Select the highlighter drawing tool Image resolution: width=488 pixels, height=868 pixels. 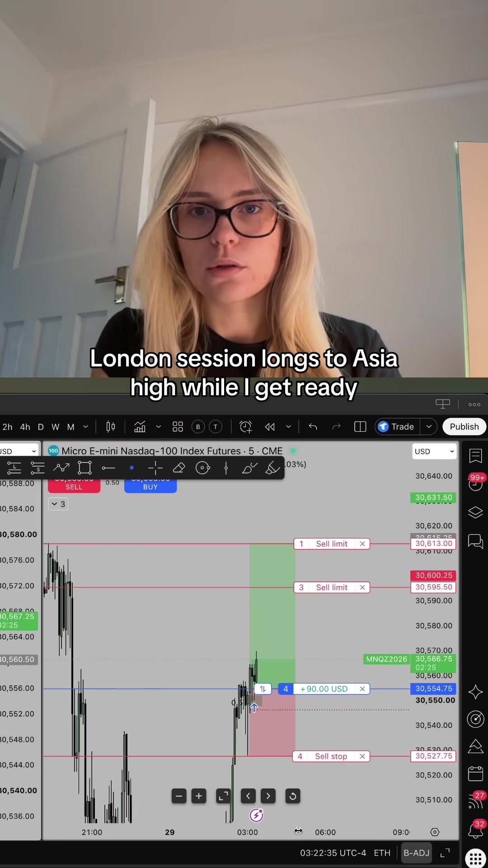click(x=272, y=468)
